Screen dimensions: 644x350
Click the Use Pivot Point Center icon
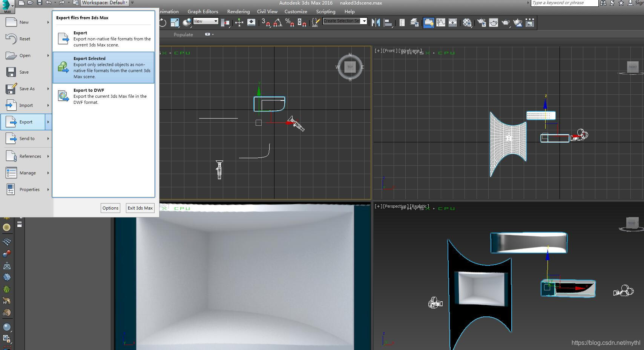pos(225,23)
